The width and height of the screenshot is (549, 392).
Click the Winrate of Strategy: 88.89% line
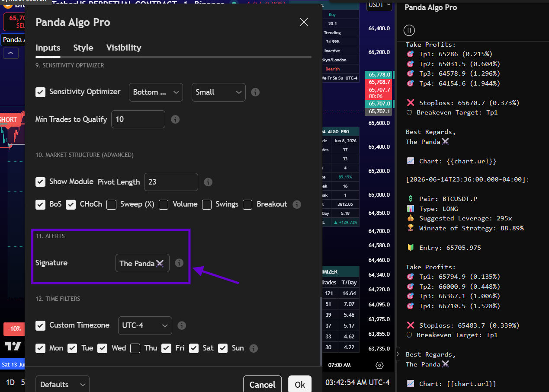coord(465,228)
